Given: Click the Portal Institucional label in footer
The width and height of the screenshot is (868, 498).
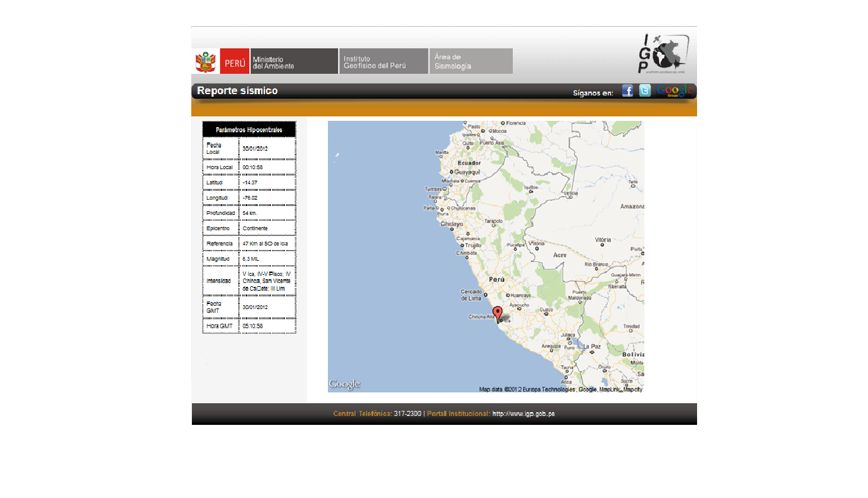Looking at the screenshot, I should point(458,414).
